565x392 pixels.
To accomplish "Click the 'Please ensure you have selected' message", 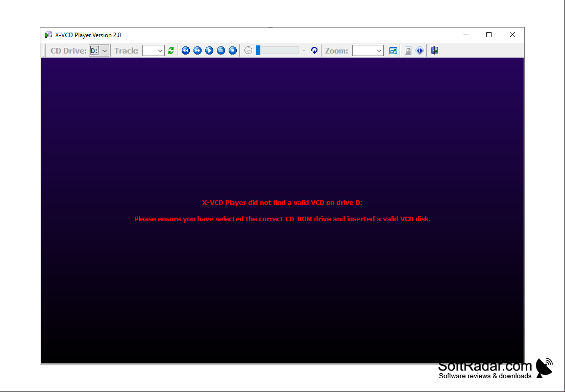I will (282, 219).
